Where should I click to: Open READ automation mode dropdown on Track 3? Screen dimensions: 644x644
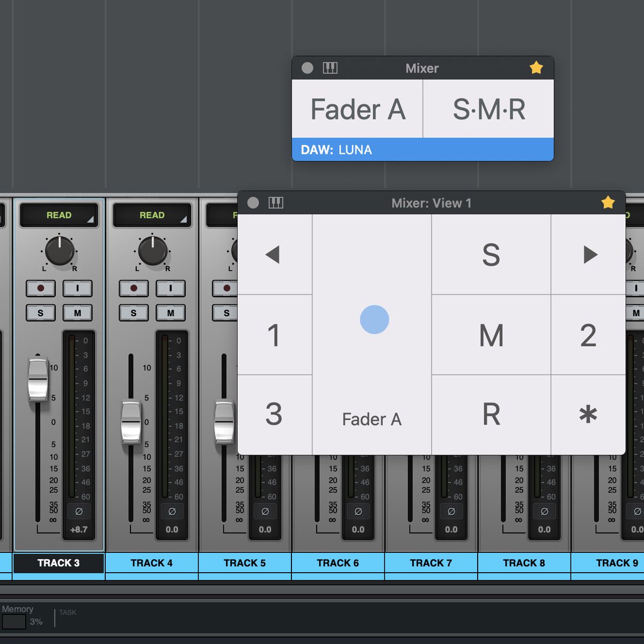point(59,215)
